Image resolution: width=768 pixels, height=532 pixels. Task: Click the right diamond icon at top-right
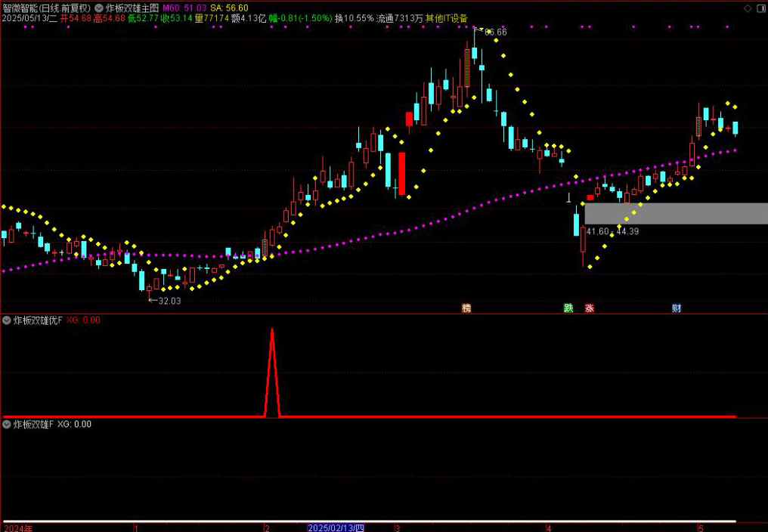tap(760, 8)
